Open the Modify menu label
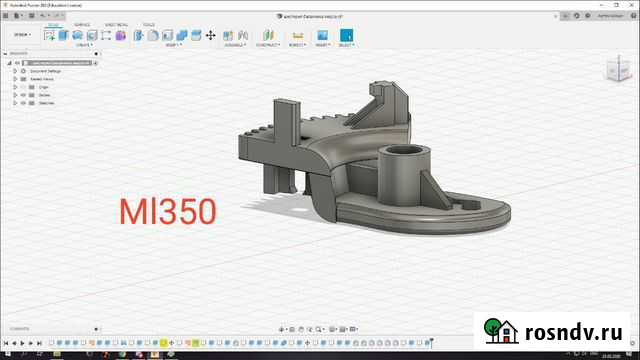The image size is (640, 360). tap(173, 45)
